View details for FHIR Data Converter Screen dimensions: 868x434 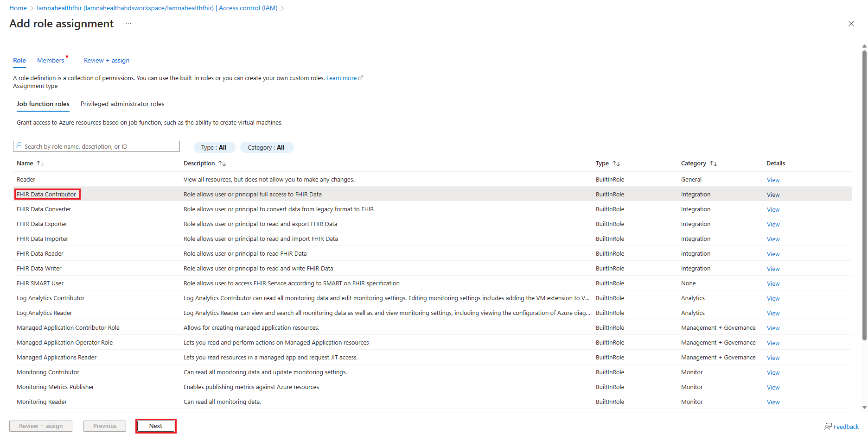pos(773,210)
